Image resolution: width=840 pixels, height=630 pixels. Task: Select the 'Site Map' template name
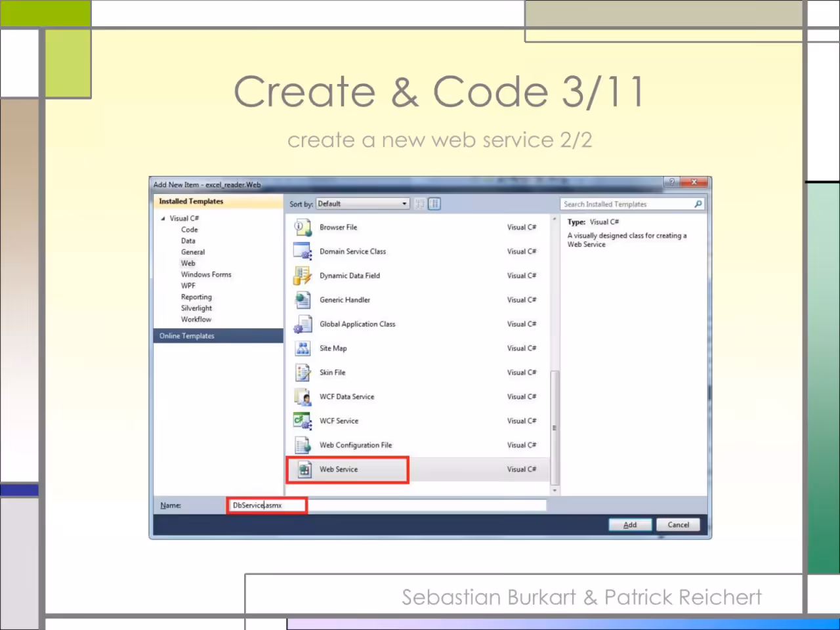tap(333, 348)
